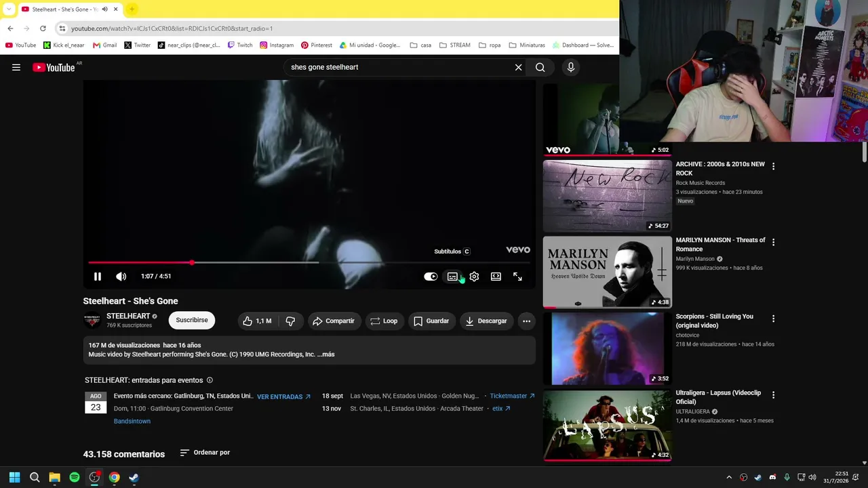868x488 pixels.
Task: Open options for Scorpions Still Loving You
Action: (773, 319)
